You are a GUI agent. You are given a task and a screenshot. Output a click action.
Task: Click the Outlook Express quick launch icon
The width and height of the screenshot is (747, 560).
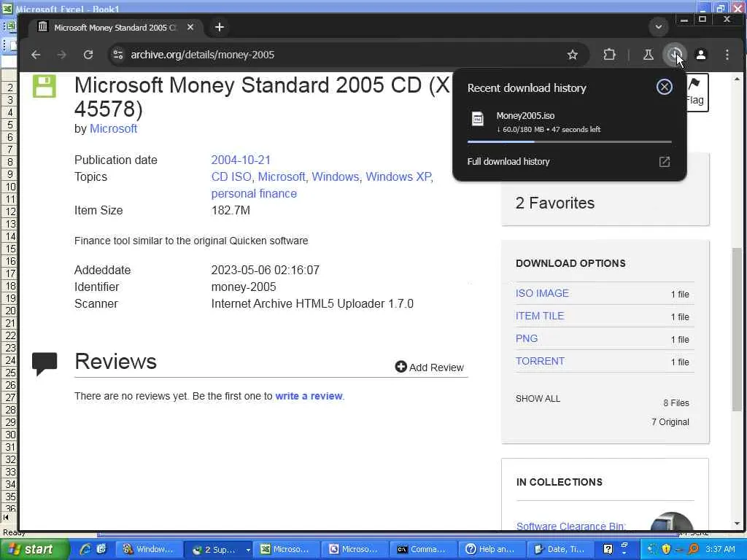click(101, 549)
